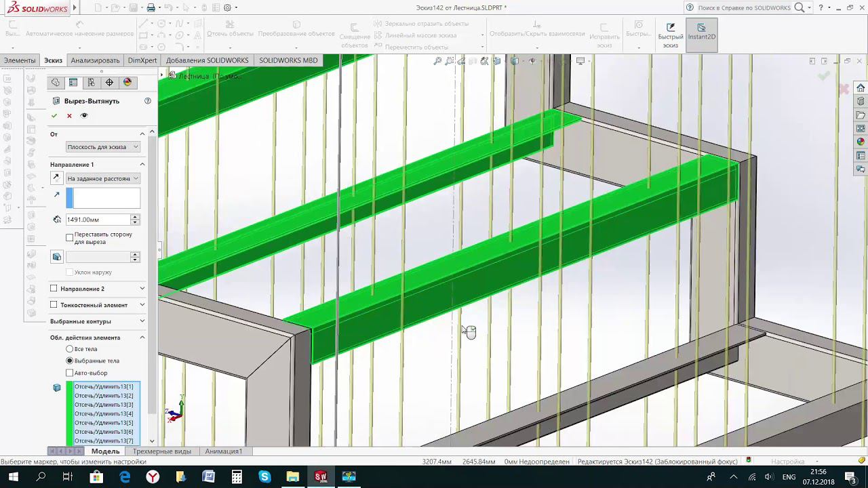
Task: Open the Home icon in right task pane
Action: pos(861,88)
